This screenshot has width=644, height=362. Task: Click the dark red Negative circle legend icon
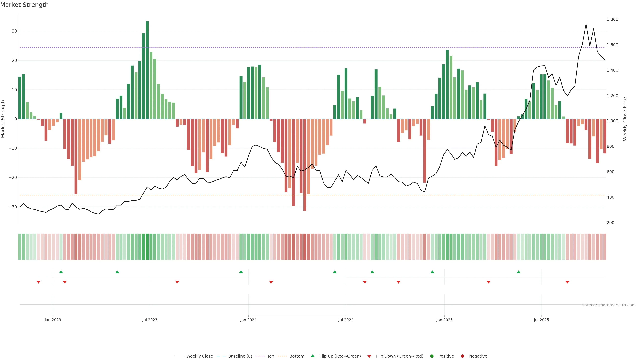(462, 356)
